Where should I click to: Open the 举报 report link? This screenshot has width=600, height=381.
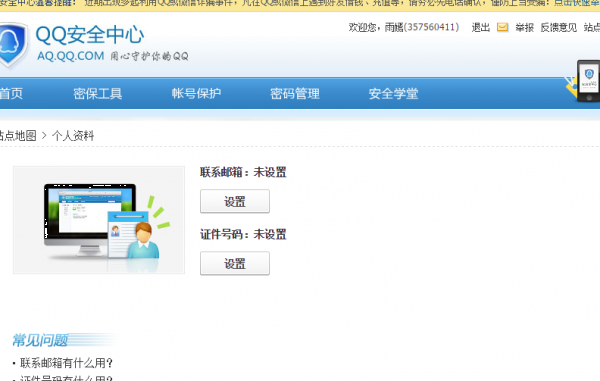(x=524, y=27)
